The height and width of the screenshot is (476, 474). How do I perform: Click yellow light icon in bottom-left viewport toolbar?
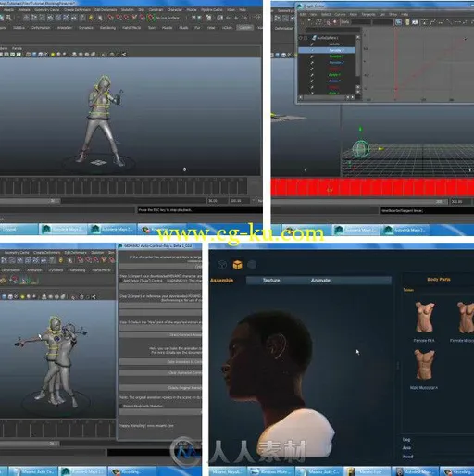coord(22,297)
